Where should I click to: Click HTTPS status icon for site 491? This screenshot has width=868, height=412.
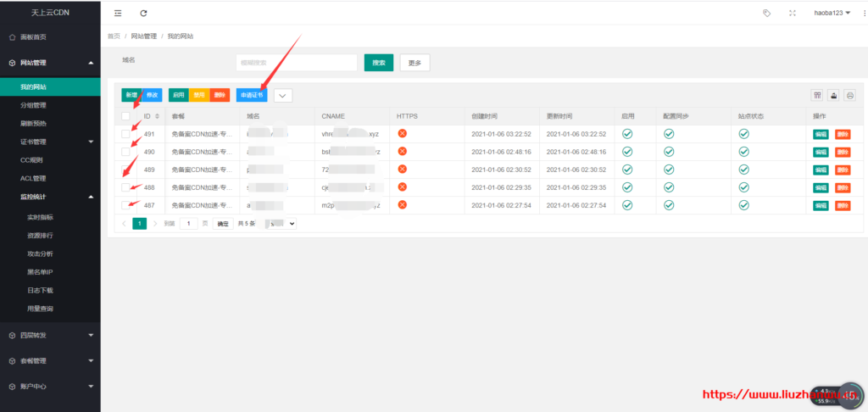click(x=402, y=133)
